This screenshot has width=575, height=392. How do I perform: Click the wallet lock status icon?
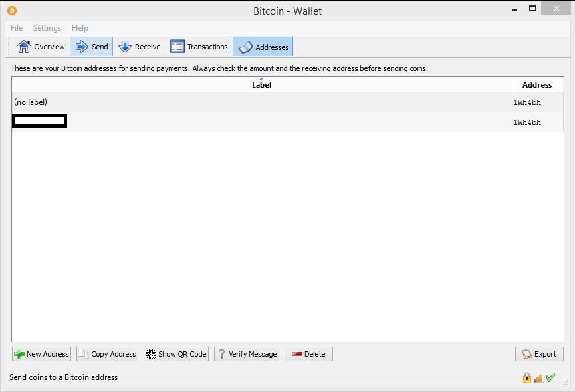pyautogui.click(x=527, y=377)
